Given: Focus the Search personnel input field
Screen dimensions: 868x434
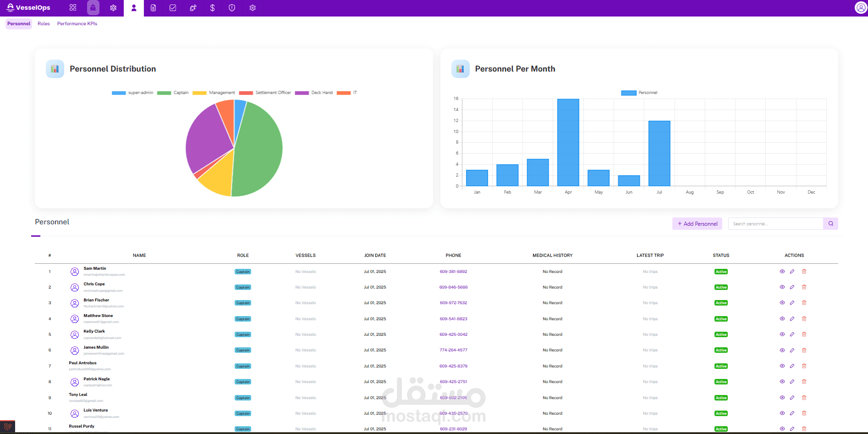Looking at the screenshot, I should [x=775, y=224].
